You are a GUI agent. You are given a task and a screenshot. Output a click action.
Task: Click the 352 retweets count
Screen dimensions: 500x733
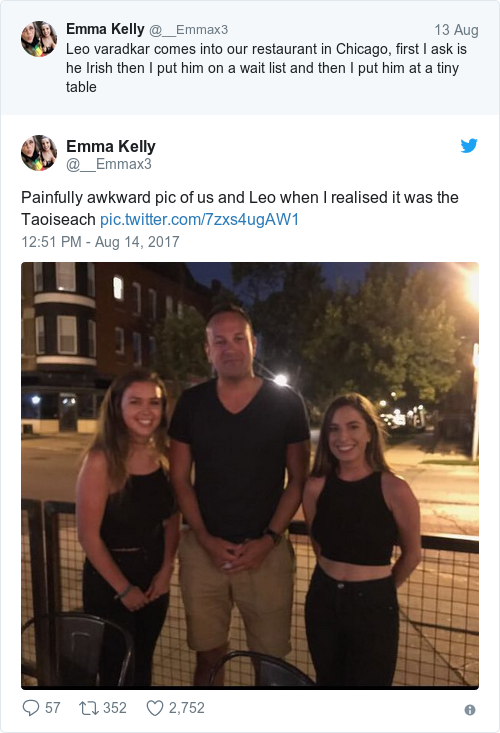pos(115,708)
